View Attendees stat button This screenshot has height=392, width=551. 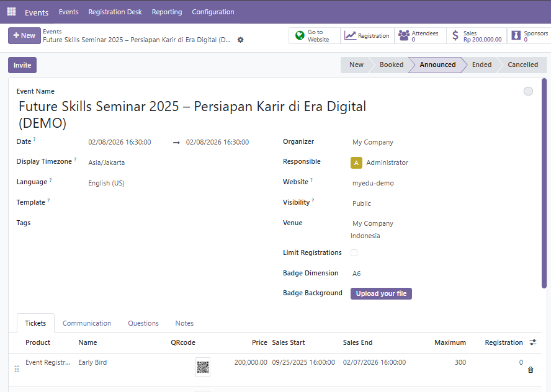point(420,36)
